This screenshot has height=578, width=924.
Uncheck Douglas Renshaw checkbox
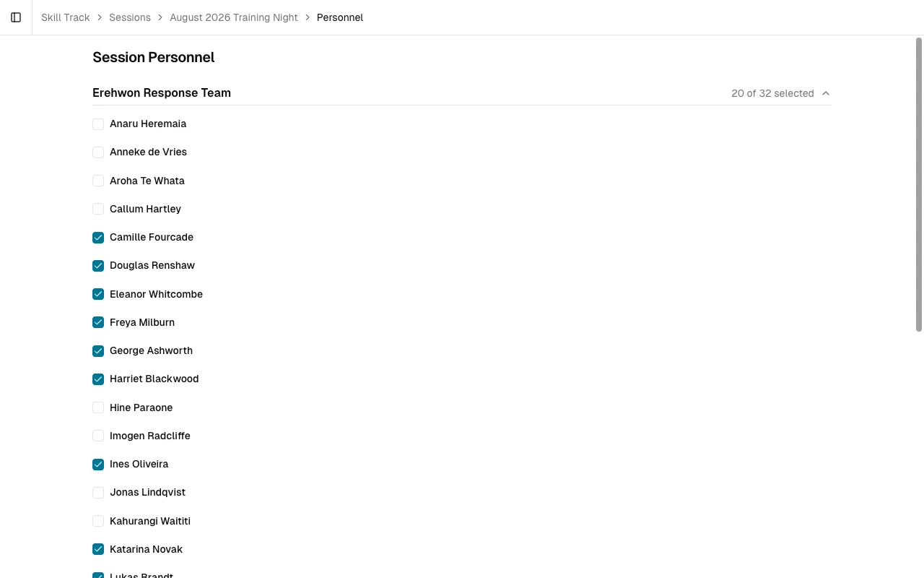coord(98,266)
